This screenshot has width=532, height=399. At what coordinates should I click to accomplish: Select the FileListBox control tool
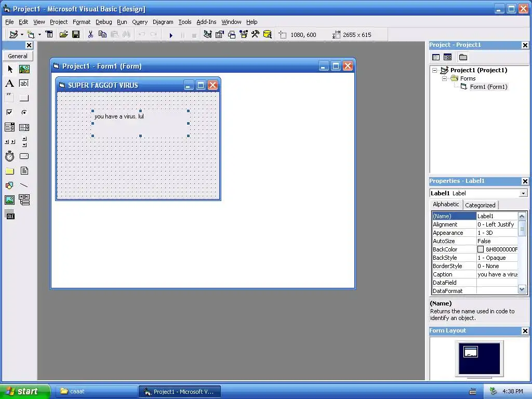point(24,170)
